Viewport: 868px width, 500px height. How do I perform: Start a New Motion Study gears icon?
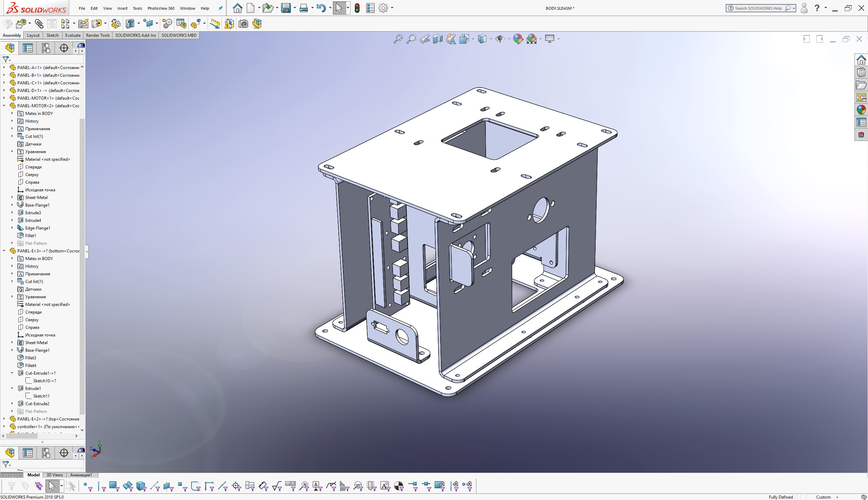pos(167,24)
